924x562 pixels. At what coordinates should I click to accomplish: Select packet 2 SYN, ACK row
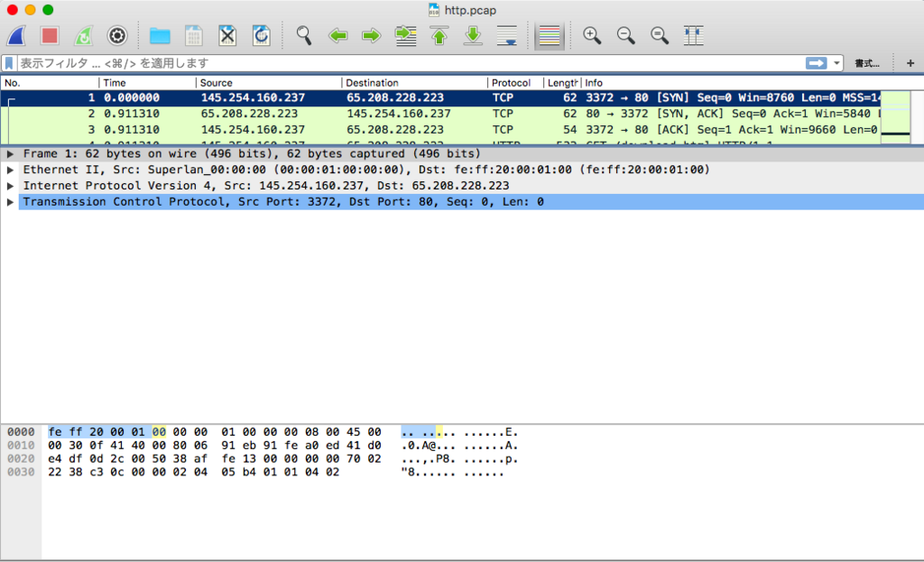440,114
